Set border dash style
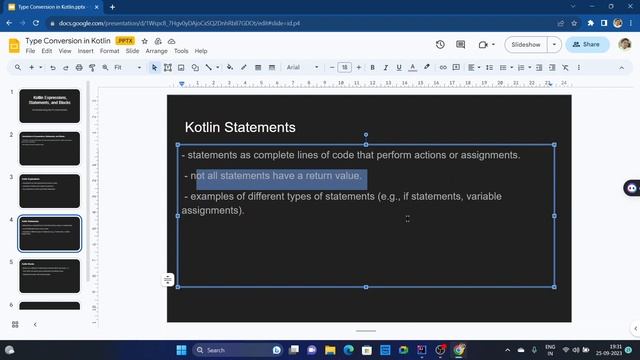Image resolution: width=640 pixels, height=360 pixels. click(x=272, y=68)
